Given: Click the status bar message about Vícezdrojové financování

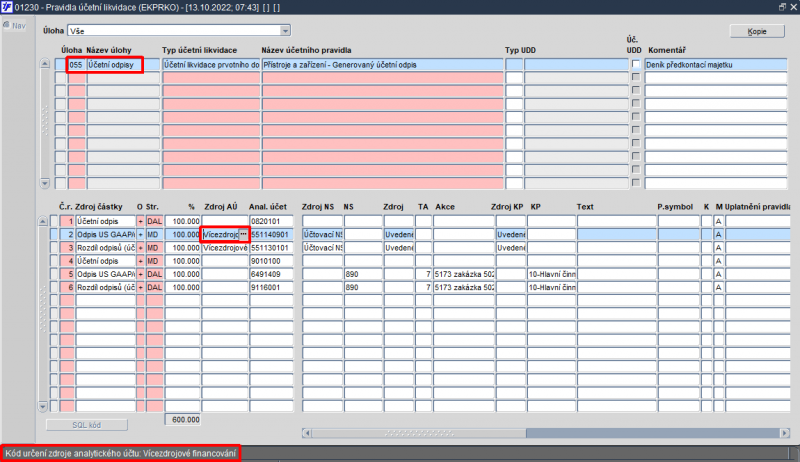Looking at the screenshot, I should (120, 453).
